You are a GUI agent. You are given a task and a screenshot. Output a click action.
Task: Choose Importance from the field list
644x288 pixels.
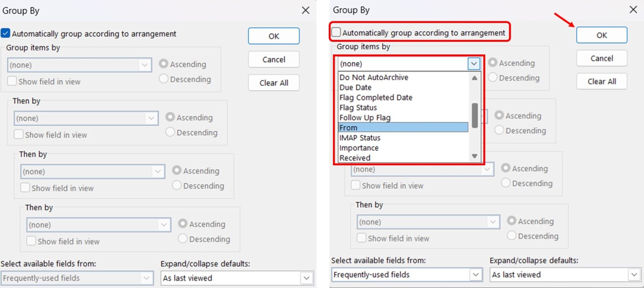tap(403, 148)
